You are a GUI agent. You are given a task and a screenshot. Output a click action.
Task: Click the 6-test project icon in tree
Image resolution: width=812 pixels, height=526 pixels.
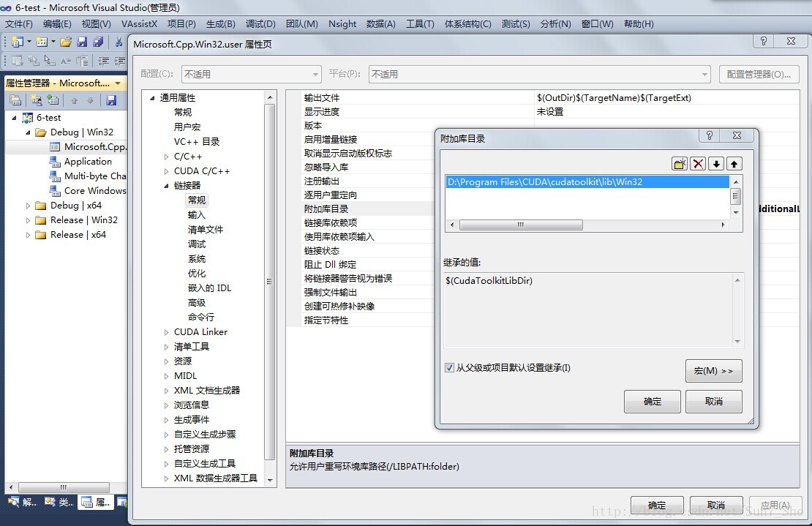point(28,118)
